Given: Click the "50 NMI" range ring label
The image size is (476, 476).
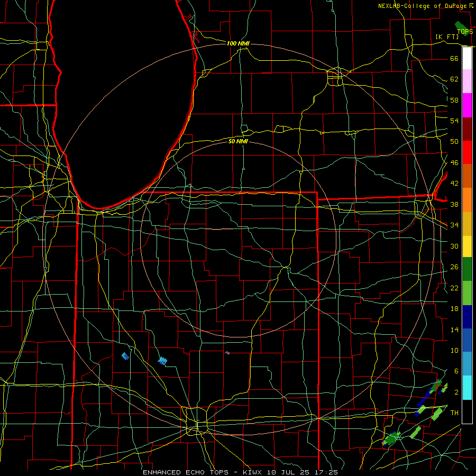Looking at the screenshot, I should click(238, 141).
